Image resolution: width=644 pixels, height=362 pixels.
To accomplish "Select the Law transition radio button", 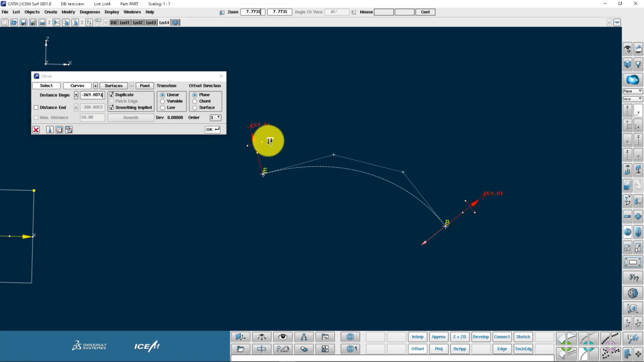I will coord(163,107).
